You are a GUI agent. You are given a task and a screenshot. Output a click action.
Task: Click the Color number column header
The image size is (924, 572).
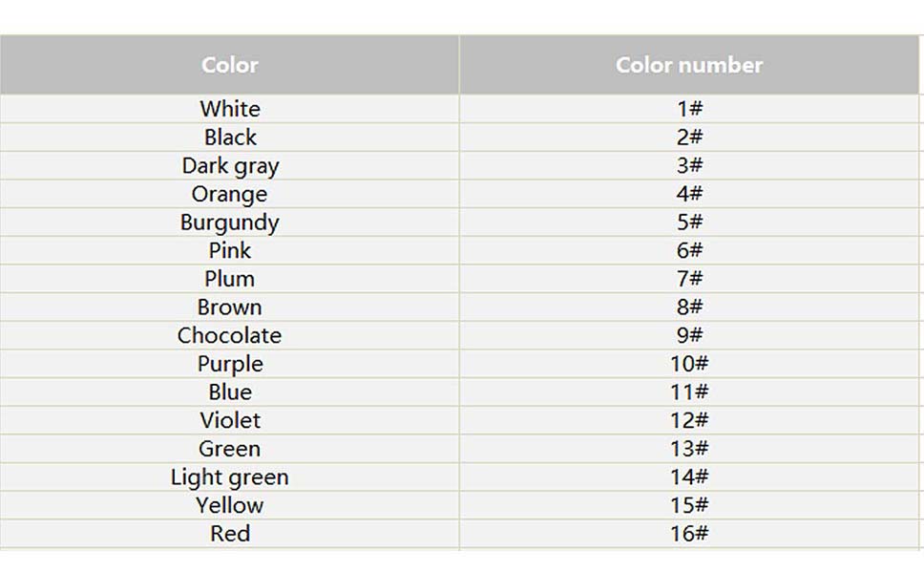(689, 65)
